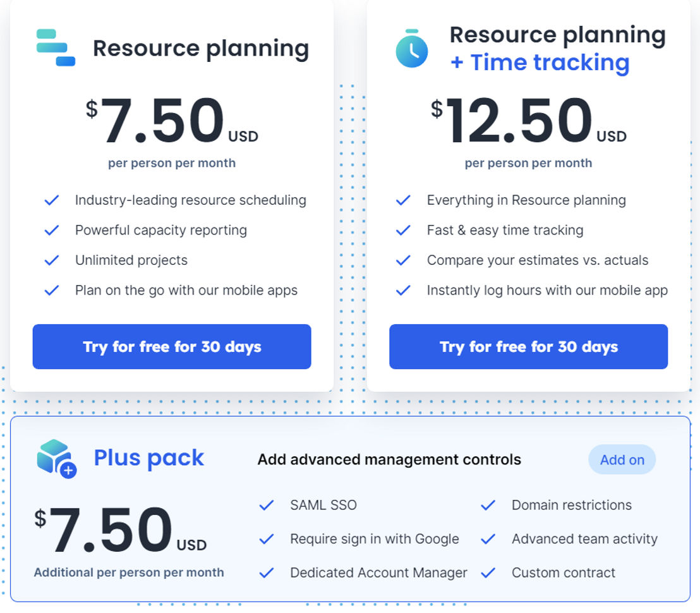This screenshot has height=613, width=700.
Task: Click the stacked-bars Resource planning icon
Action: click(x=56, y=48)
